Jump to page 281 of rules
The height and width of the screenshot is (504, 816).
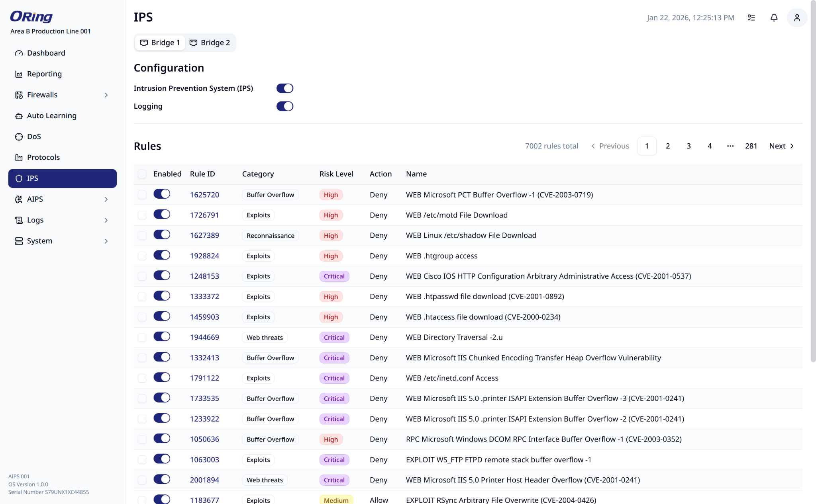pos(751,146)
